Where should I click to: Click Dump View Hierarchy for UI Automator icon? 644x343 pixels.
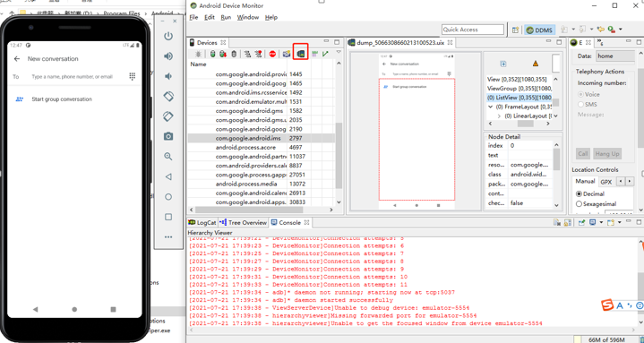coord(301,54)
